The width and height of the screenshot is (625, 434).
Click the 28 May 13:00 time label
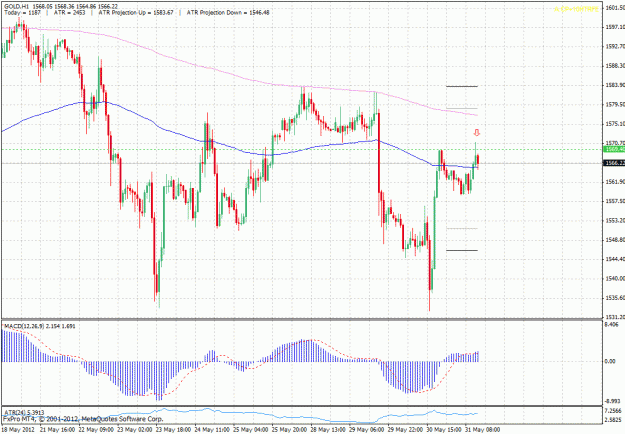point(328,430)
